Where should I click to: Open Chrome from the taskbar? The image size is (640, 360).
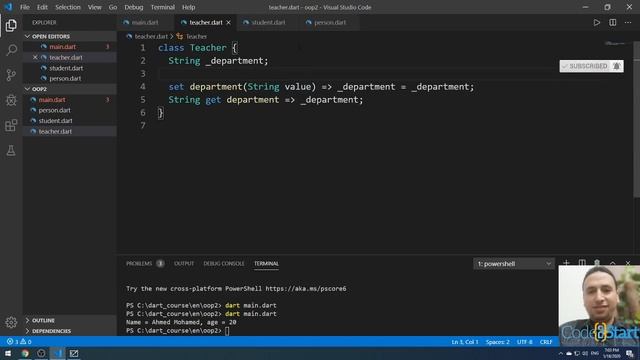pyautogui.click(x=25, y=353)
